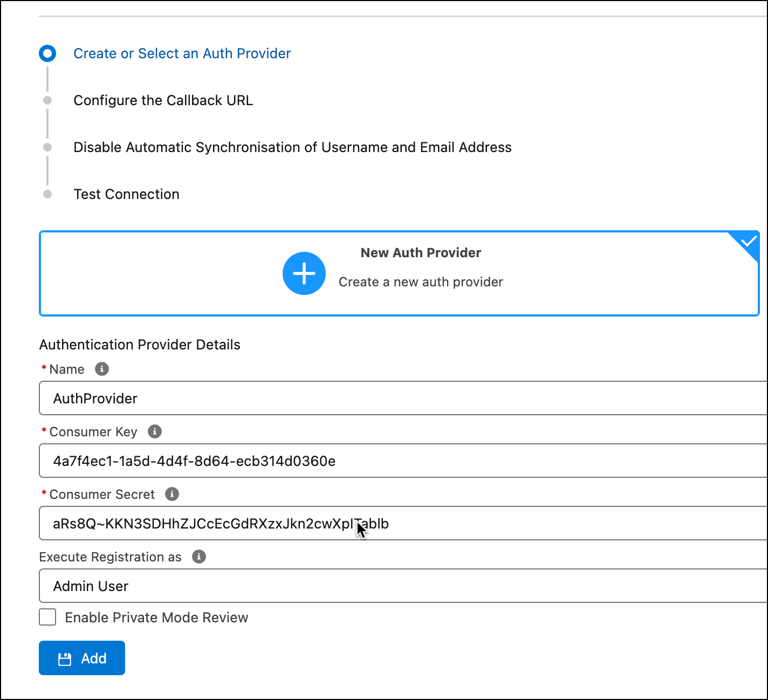
Task: Open the Consumer Secret info tooltip icon
Action: coord(172,494)
